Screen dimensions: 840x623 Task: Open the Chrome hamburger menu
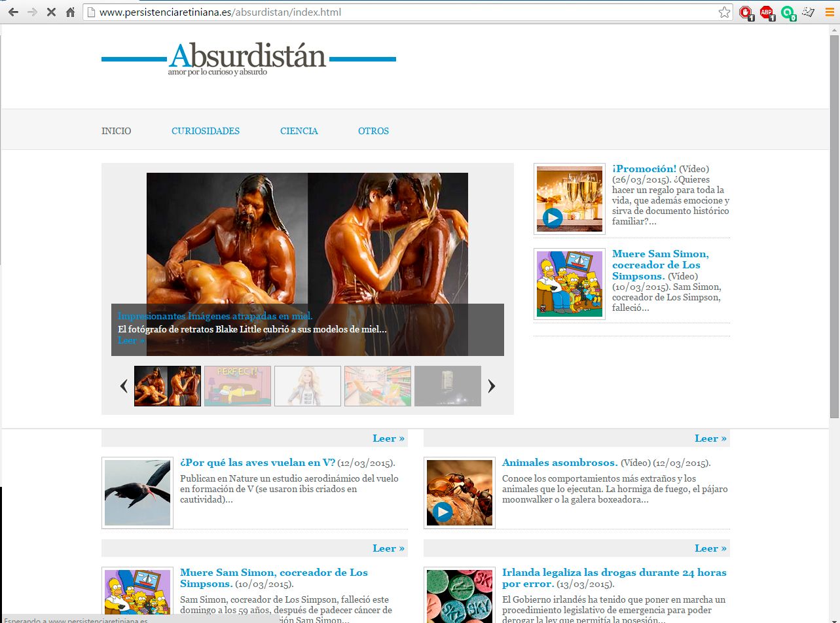pos(830,12)
